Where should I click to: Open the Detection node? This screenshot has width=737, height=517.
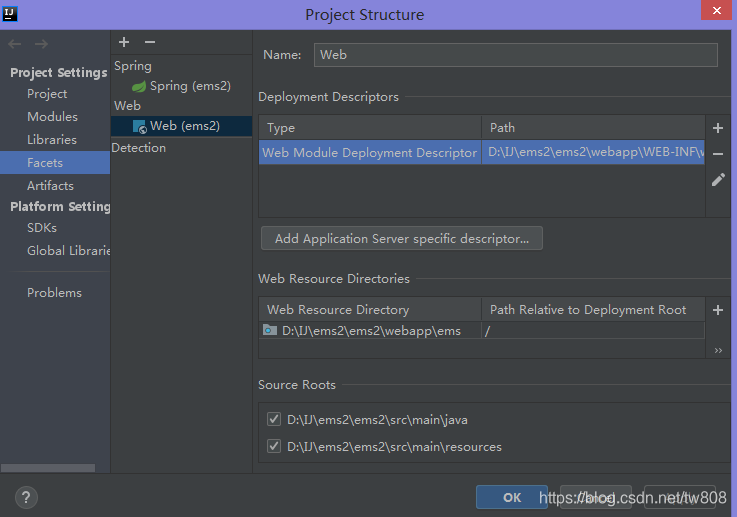[139, 148]
